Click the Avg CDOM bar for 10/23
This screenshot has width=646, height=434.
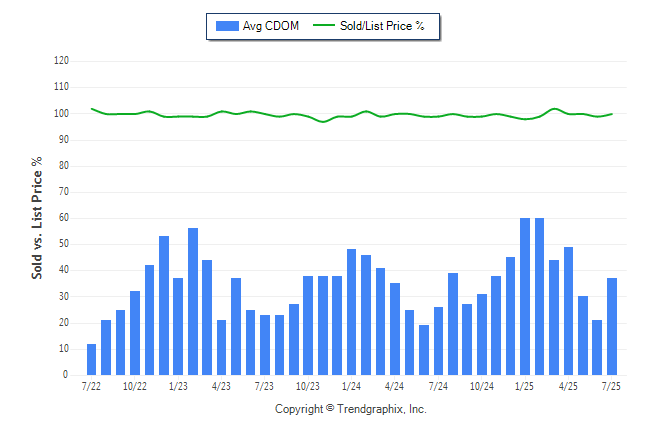308,325
